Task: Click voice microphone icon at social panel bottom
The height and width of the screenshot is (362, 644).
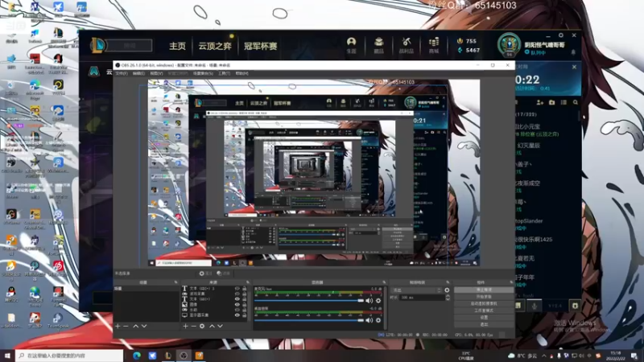Action: click(x=535, y=306)
